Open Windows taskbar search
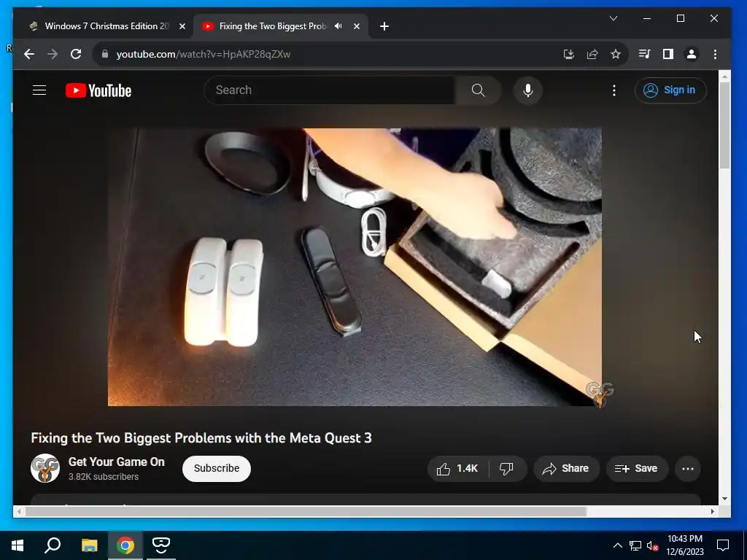The width and height of the screenshot is (747, 560). tap(53, 545)
